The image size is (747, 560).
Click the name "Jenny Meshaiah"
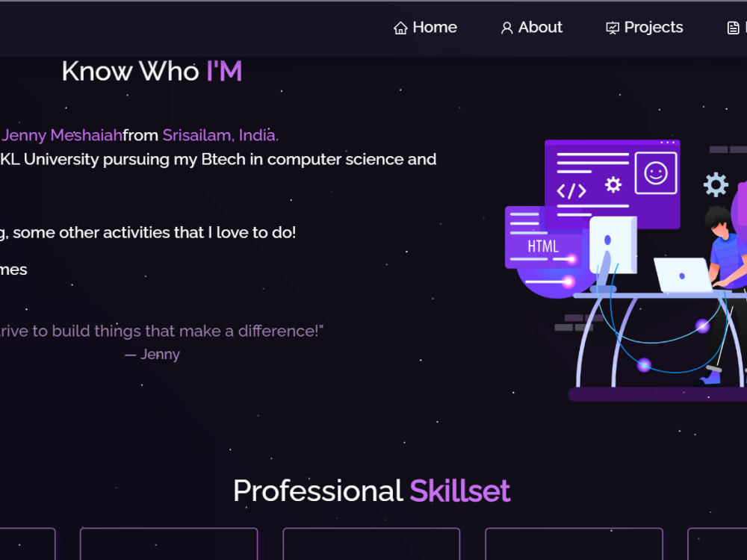(x=61, y=135)
